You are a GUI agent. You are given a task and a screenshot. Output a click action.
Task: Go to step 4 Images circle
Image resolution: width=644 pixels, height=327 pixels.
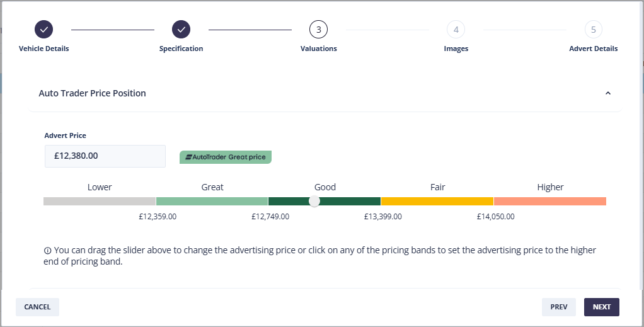[456, 29]
